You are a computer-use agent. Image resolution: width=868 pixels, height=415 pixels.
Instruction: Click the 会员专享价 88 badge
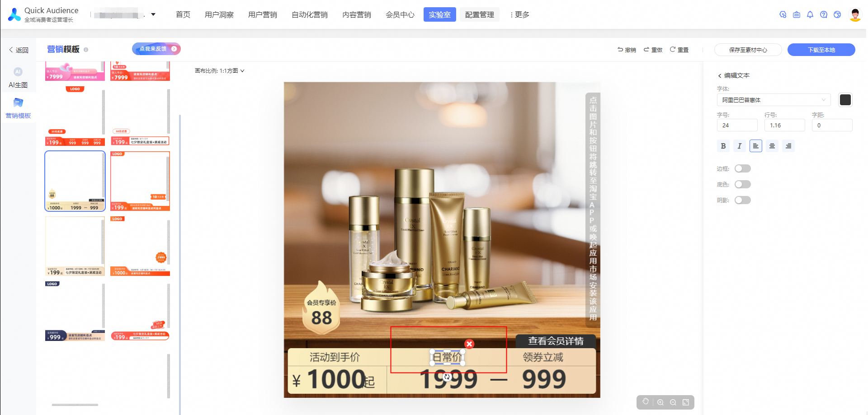321,308
